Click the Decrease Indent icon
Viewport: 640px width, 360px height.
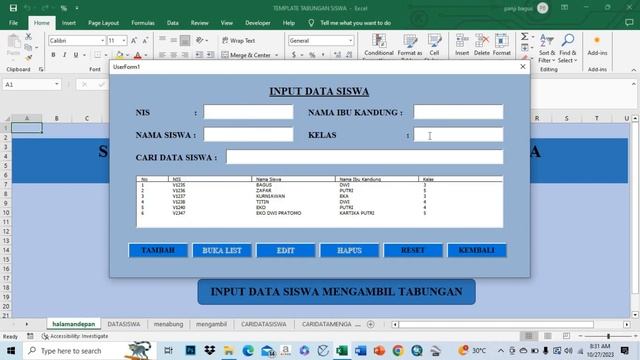click(x=199, y=55)
